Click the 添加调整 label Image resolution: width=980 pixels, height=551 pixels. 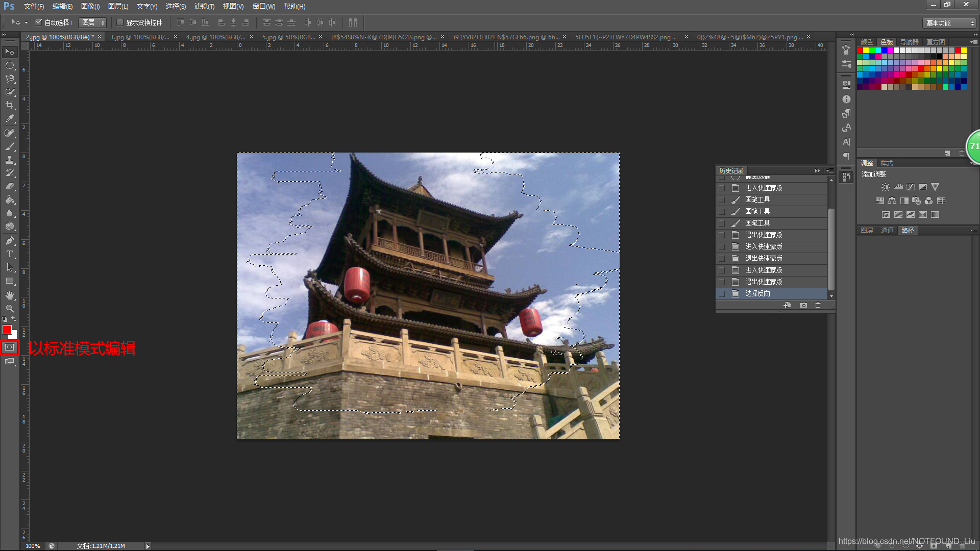pyautogui.click(x=874, y=174)
